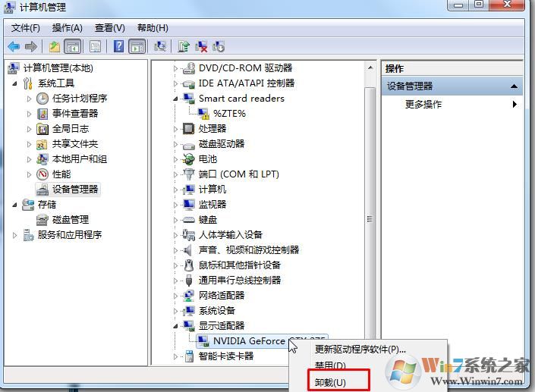Click the 人体学输入设备 icon

point(188,235)
